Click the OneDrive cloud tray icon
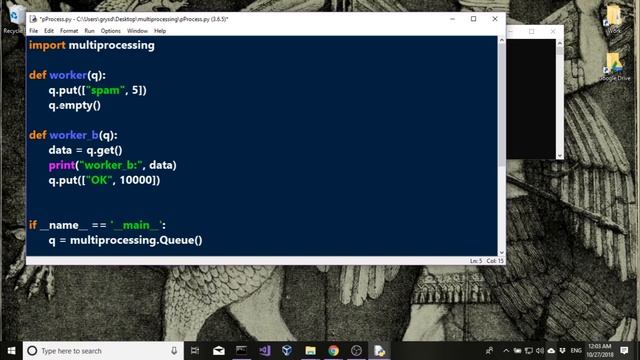This screenshot has height=360, width=640. pyautogui.click(x=551, y=351)
